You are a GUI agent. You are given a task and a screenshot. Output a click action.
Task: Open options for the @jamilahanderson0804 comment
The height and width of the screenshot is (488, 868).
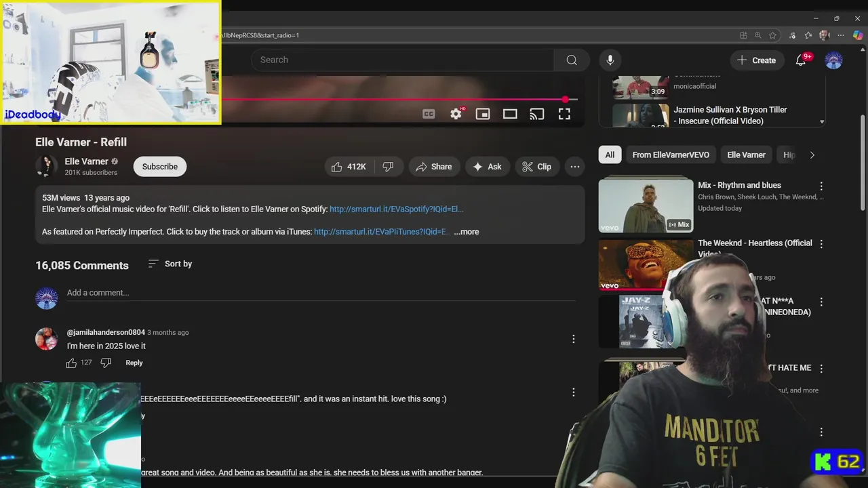[x=574, y=339]
